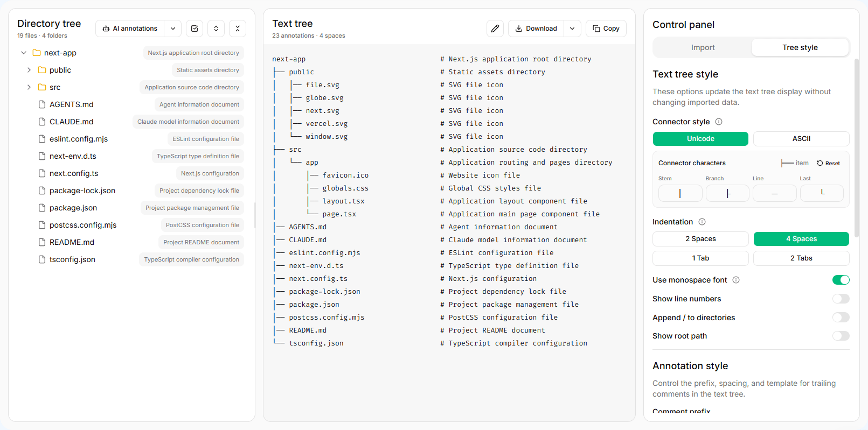Screen dimensions: 868x430
Task: Click the checkbox-select icon in Directory tree header
Action: (195, 29)
